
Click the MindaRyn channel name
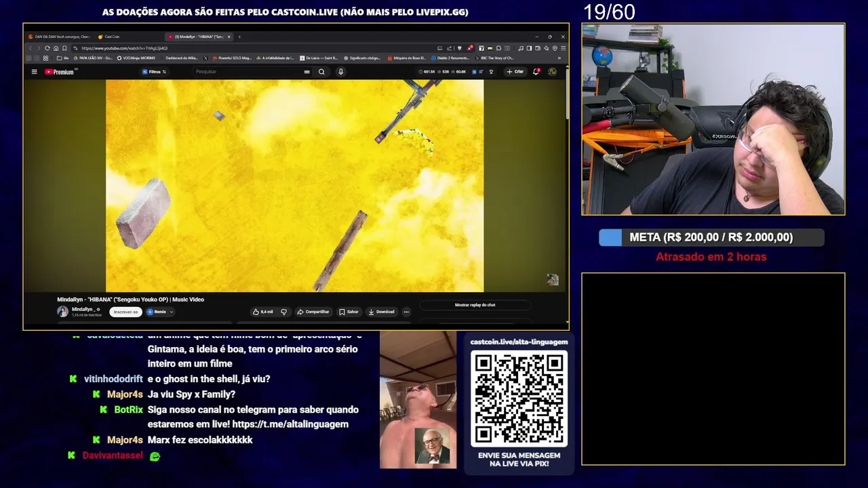point(85,309)
